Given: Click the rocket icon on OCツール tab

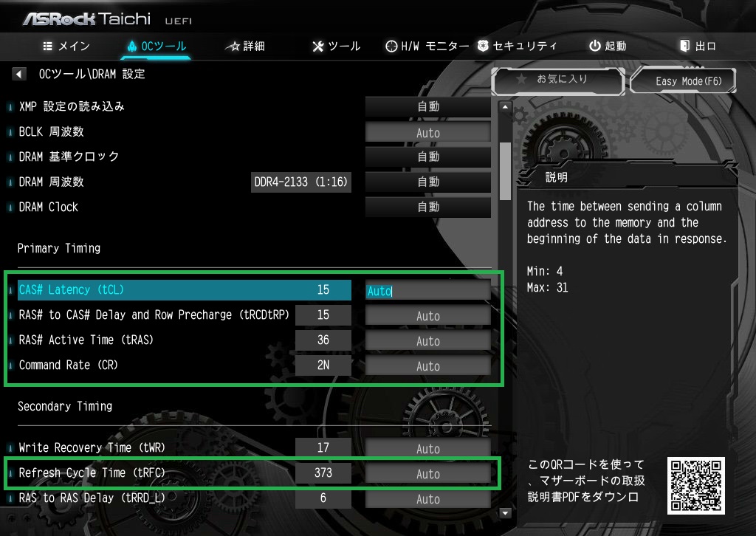Looking at the screenshot, I should click(x=132, y=46).
